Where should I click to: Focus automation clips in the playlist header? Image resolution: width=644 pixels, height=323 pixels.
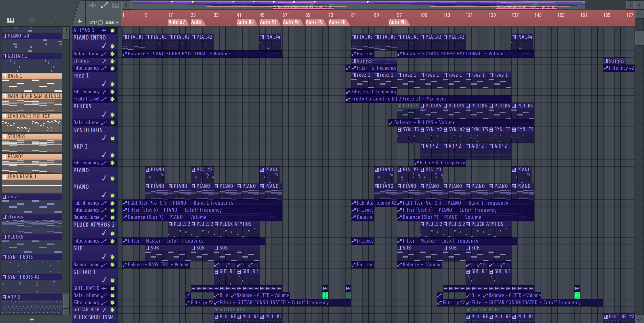point(104,5)
